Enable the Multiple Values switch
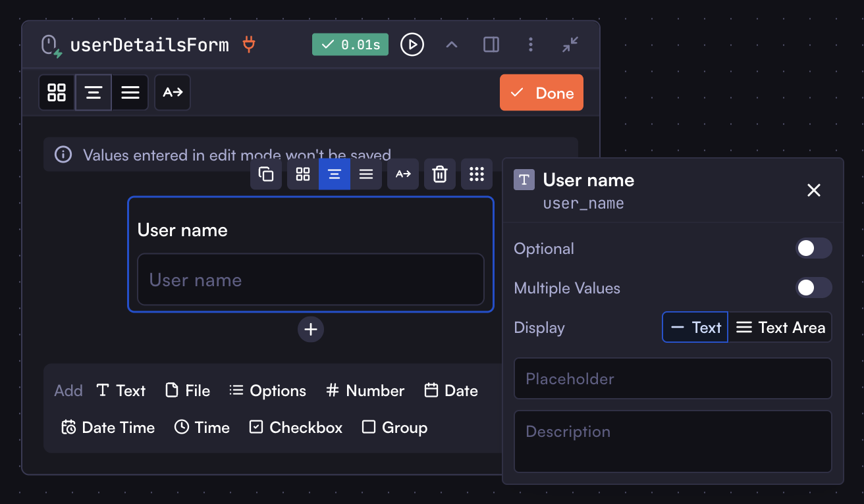 [813, 288]
